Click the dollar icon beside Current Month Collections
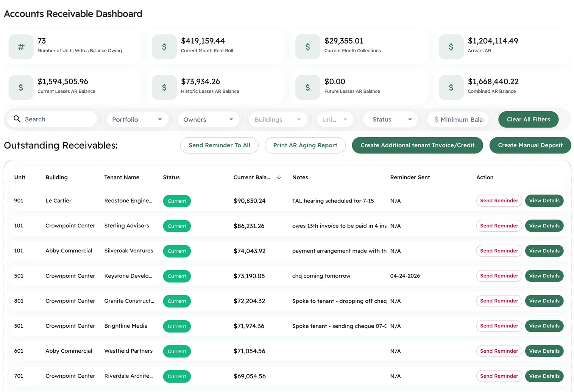The height and width of the screenshot is (392, 574). click(308, 47)
